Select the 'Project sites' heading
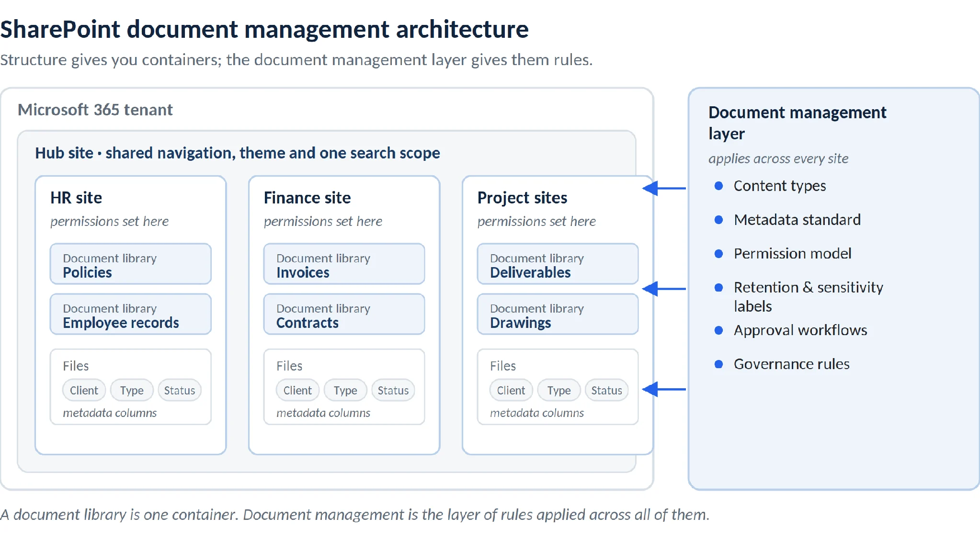The image size is (980, 540). point(522,198)
